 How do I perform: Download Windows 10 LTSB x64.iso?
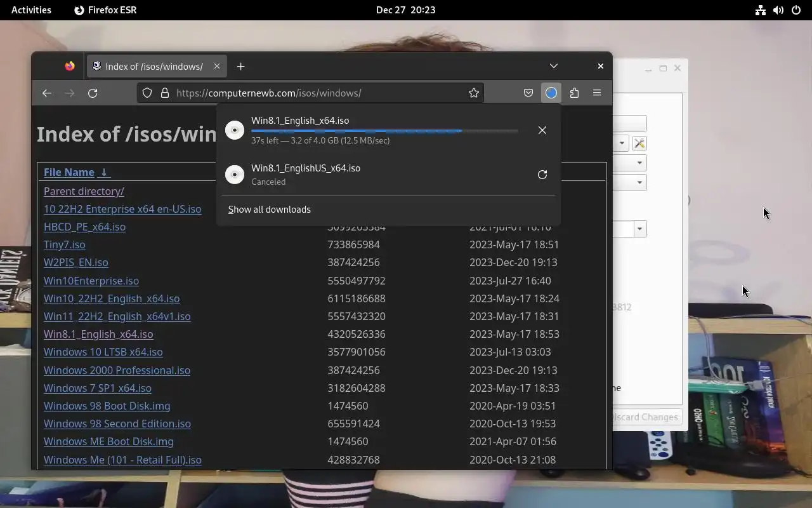pyautogui.click(x=103, y=352)
